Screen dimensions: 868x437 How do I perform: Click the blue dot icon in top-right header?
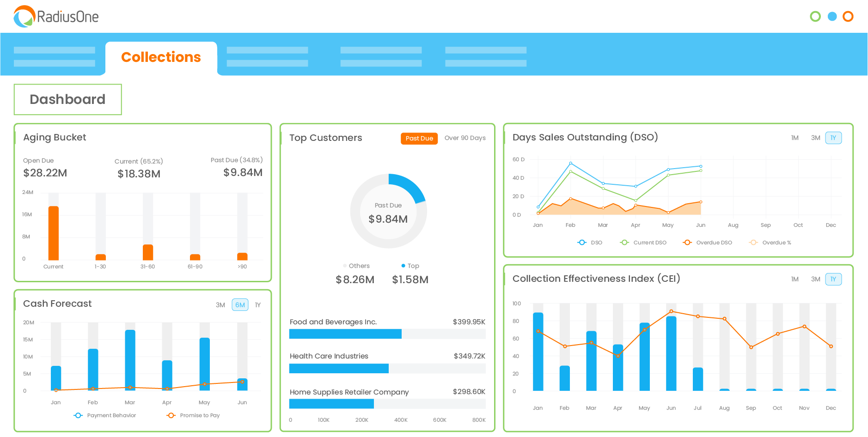tap(832, 16)
